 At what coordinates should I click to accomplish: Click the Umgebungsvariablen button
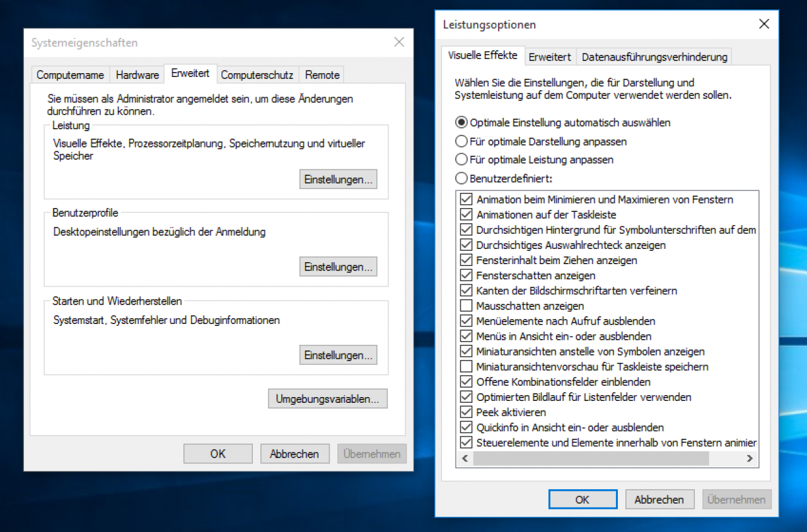(x=327, y=398)
